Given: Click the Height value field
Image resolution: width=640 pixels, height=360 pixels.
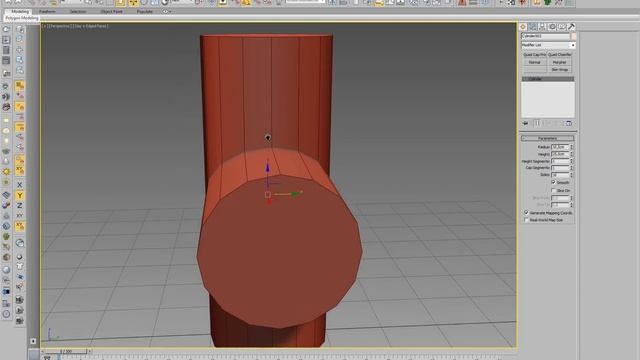Looking at the screenshot, I should pos(560,154).
